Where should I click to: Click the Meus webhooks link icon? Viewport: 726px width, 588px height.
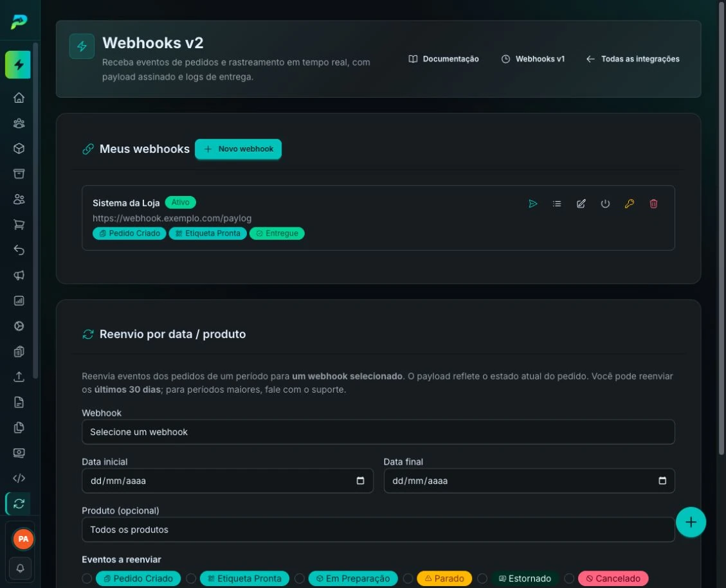[88, 149]
